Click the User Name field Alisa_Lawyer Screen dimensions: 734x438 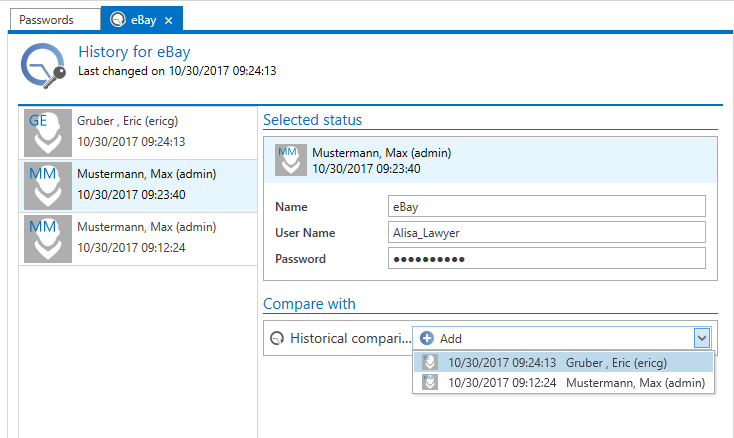pos(546,233)
